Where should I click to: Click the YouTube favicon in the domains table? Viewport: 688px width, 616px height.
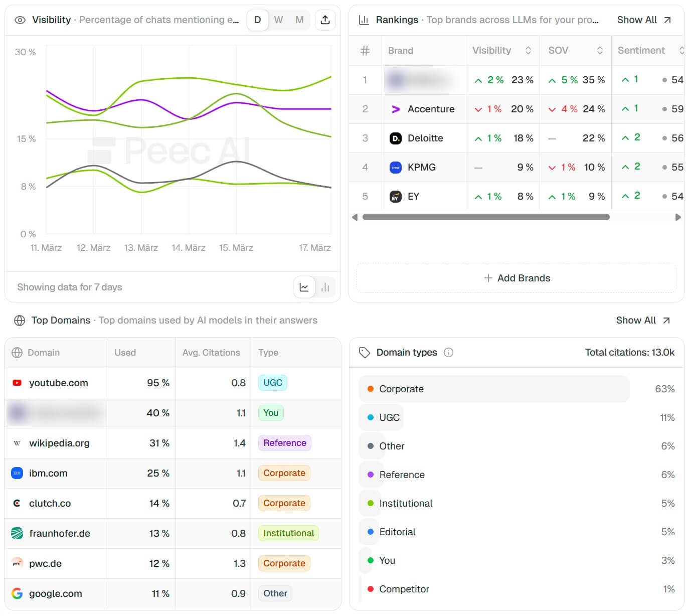point(17,383)
